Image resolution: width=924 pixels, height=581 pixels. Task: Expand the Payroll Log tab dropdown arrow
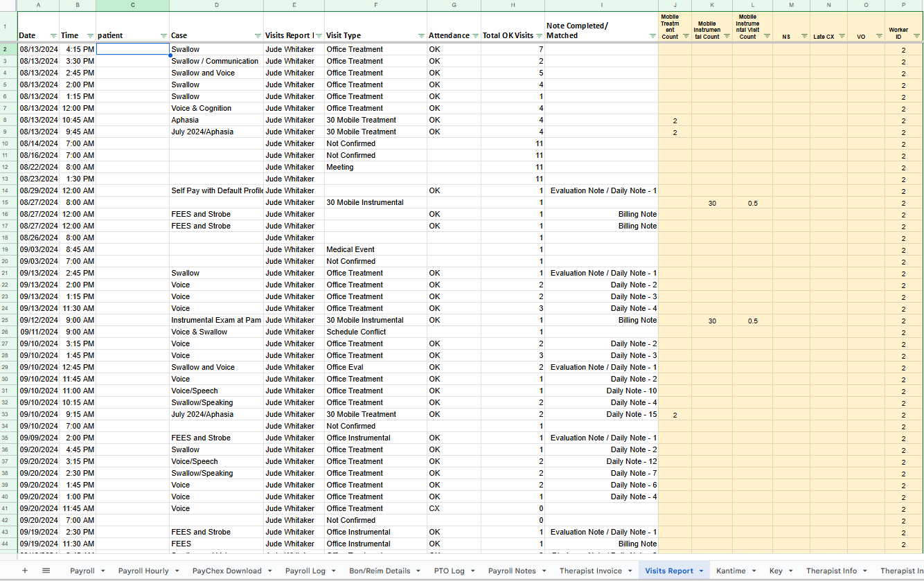tap(334, 571)
